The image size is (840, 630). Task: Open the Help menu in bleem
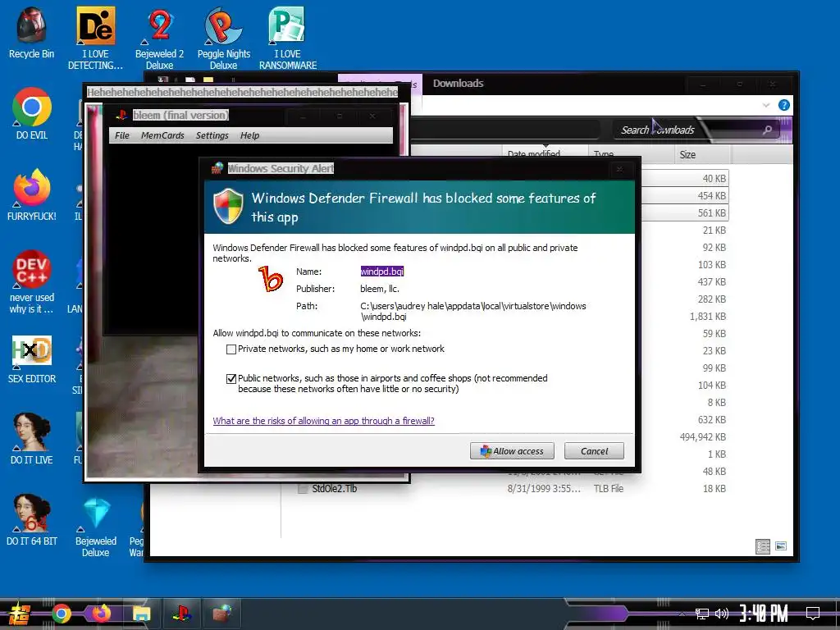249,135
